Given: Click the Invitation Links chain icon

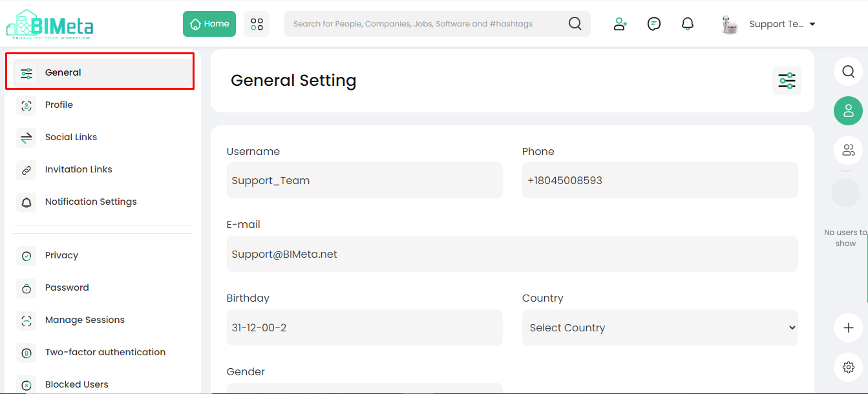Looking at the screenshot, I should coord(26,170).
